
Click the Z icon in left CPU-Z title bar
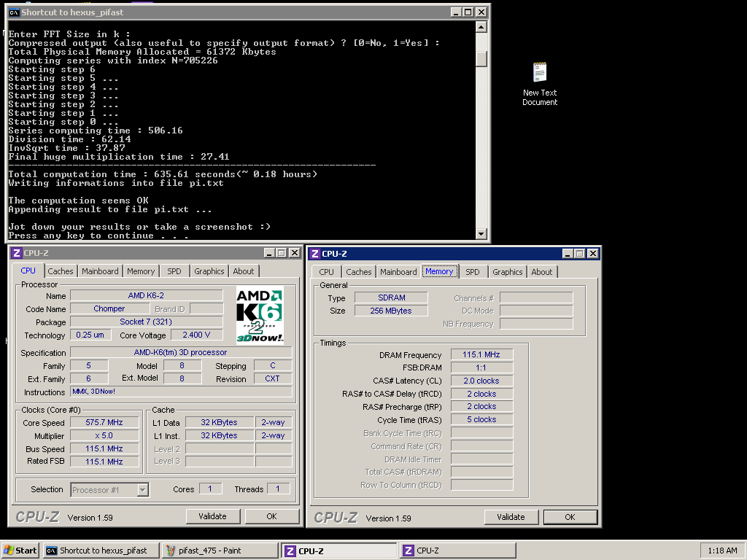click(17, 253)
